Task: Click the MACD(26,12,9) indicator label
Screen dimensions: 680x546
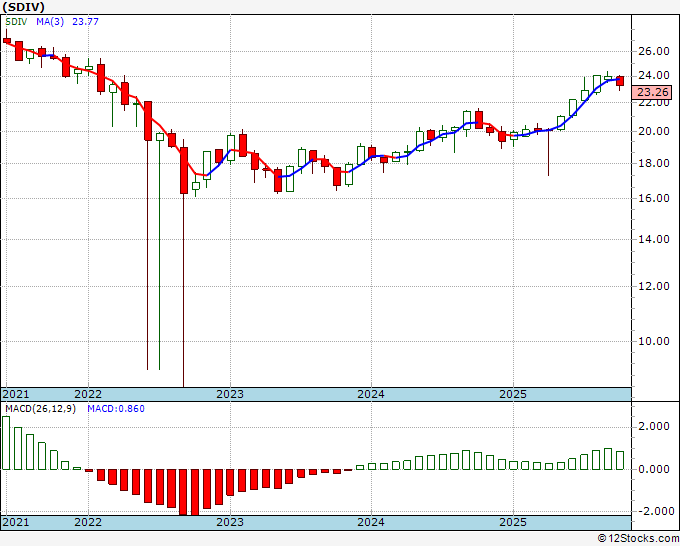Action: pos(40,409)
